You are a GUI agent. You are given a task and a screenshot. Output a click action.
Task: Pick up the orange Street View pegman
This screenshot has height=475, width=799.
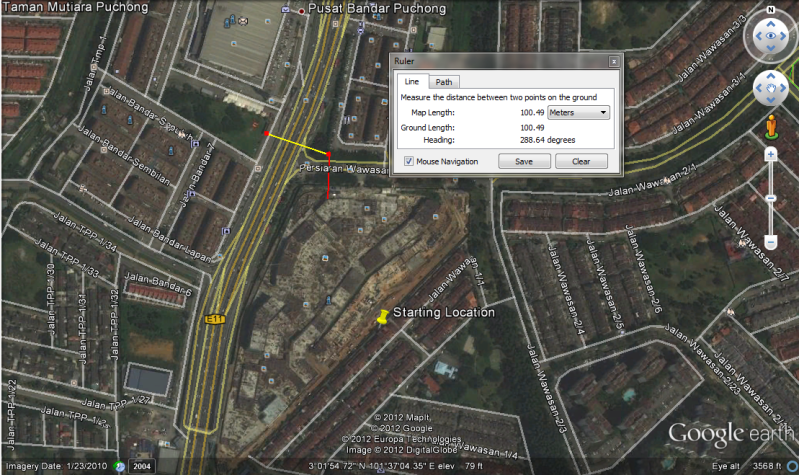771,127
